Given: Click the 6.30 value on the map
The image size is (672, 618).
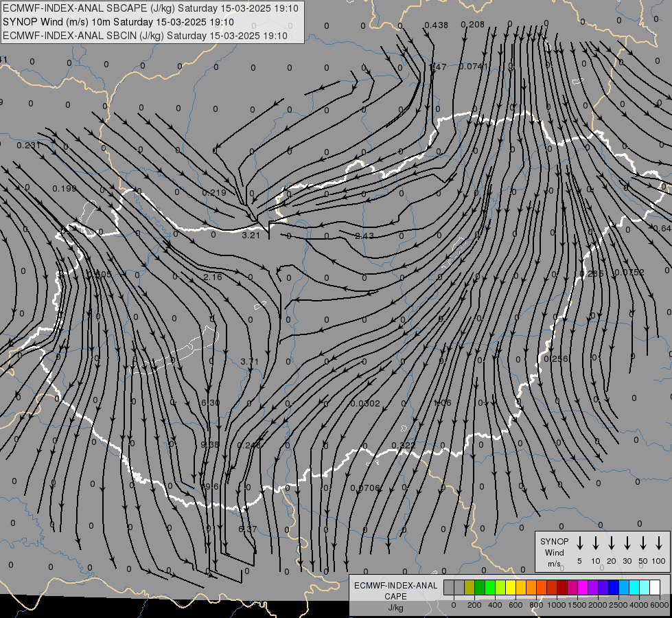Looking at the screenshot, I should coord(211,402).
